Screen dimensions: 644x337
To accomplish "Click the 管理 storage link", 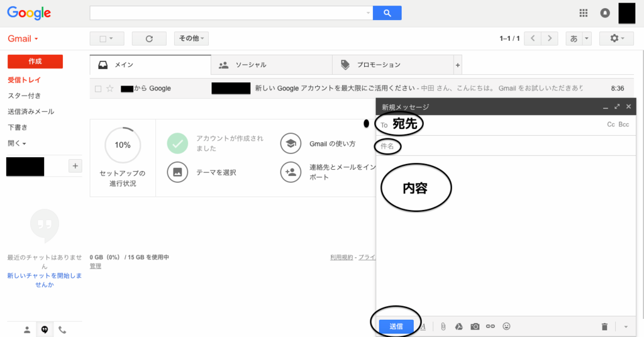I will (x=96, y=266).
